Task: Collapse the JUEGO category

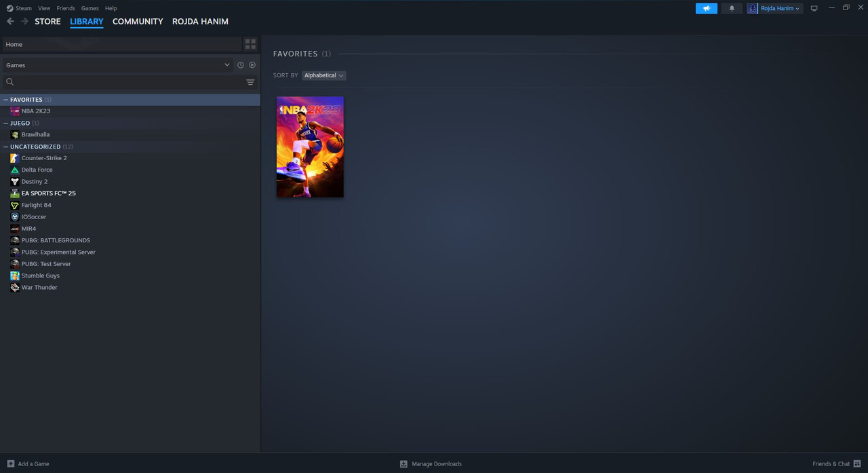Action: (x=6, y=123)
